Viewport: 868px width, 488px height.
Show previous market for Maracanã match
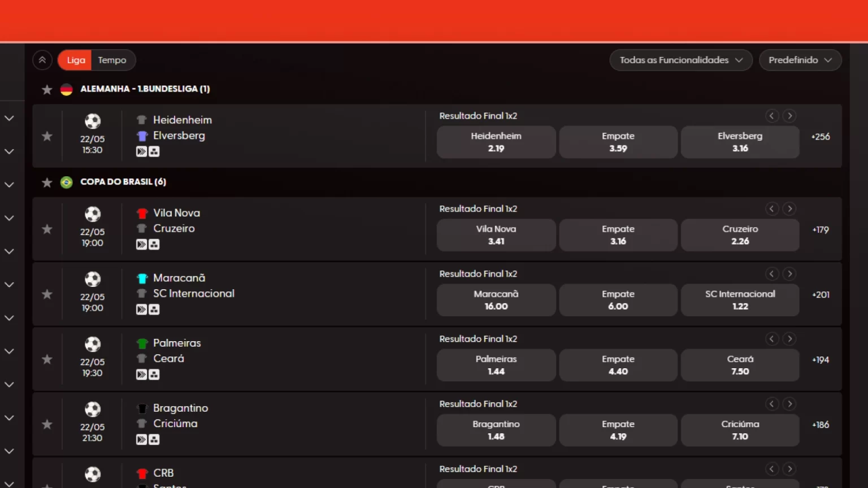pyautogui.click(x=772, y=274)
